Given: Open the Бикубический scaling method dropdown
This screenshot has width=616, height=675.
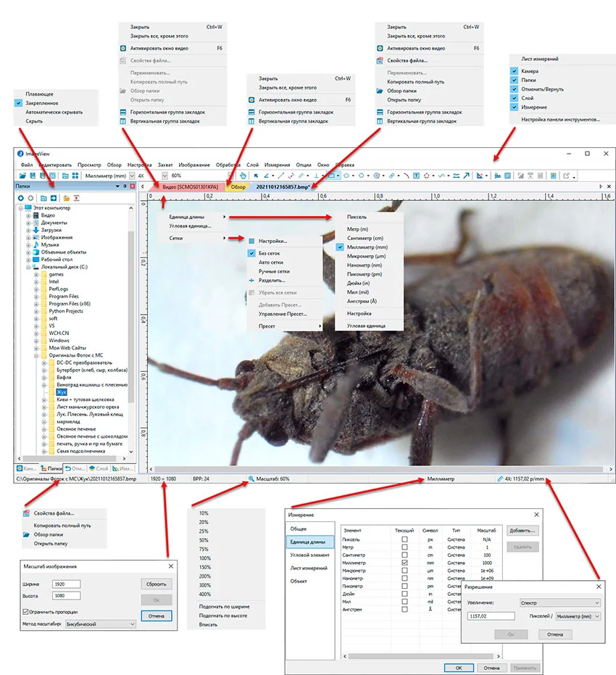Looking at the screenshot, I should click(x=132, y=623).
